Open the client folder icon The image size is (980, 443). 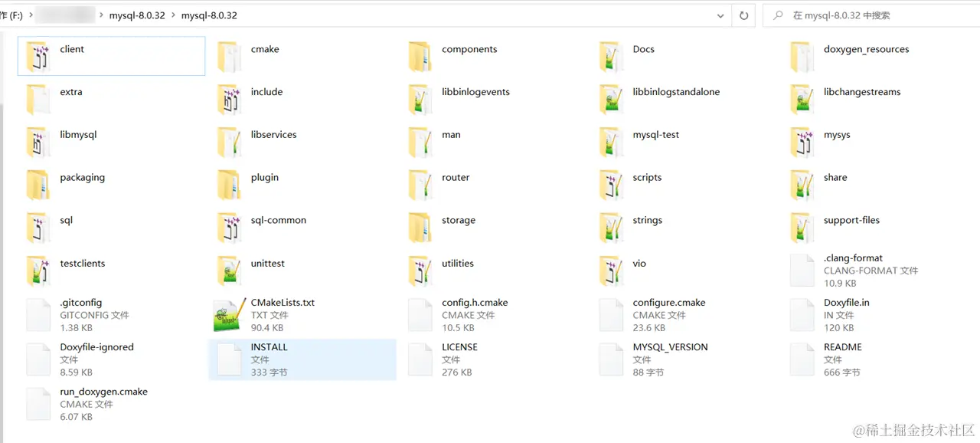coord(38,57)
